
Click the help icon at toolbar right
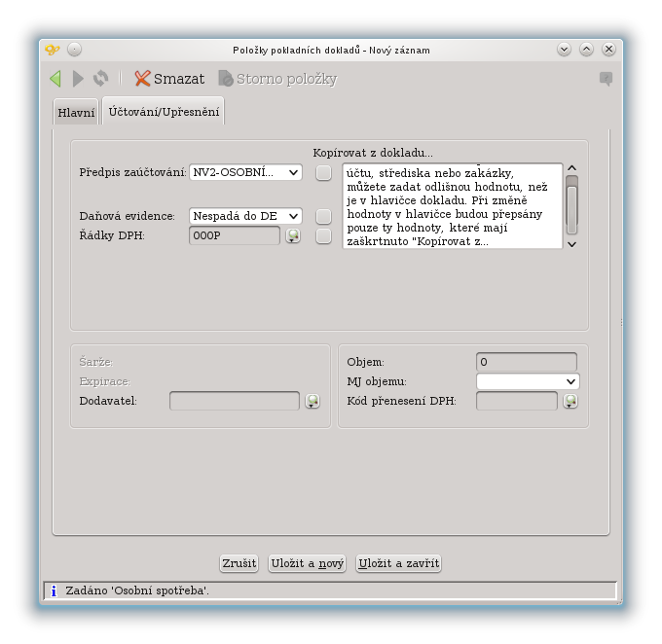click(x=606, y=79)
